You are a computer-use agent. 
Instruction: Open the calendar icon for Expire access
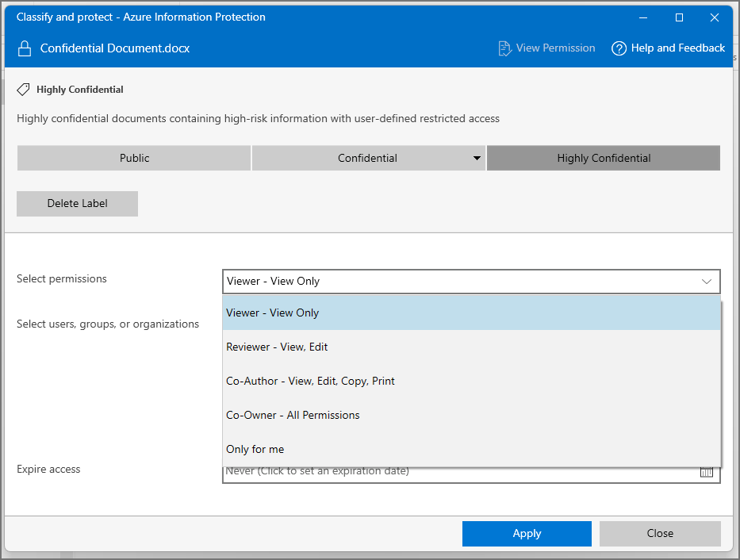706,471
